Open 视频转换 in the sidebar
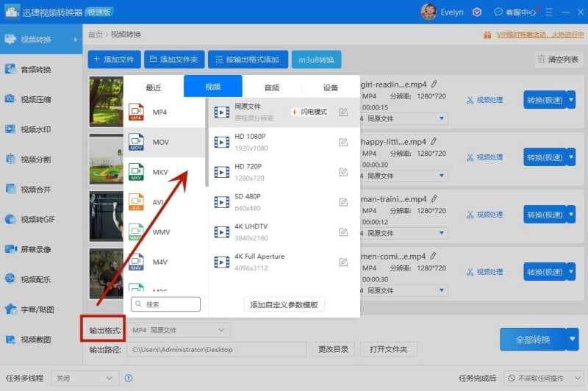 (40, 40)
